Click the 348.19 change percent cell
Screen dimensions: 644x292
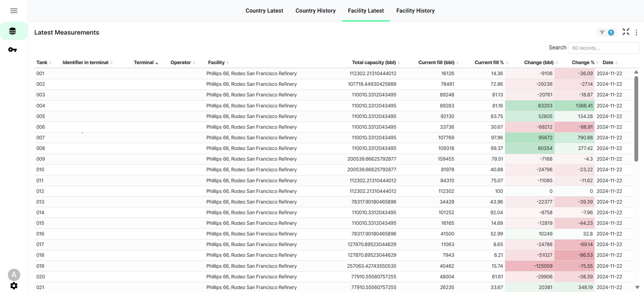pos(575,288)
